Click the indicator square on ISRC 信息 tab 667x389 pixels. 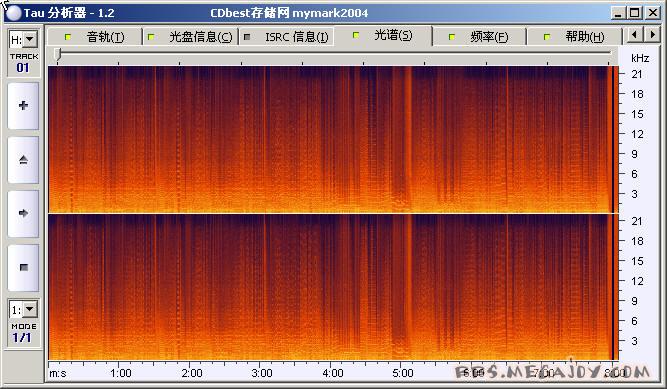(247, 37)
